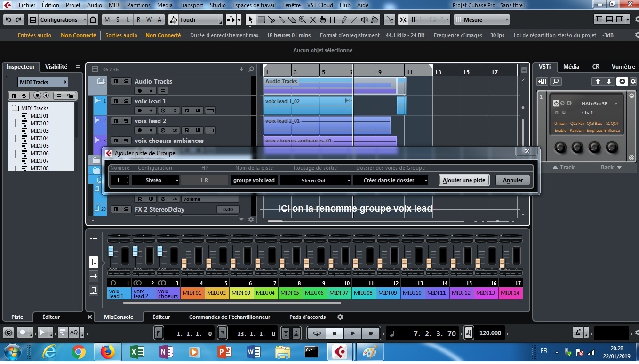Open the MIDI Tracks inspector dropdown
639x364 pixels.
coord(43,82)
